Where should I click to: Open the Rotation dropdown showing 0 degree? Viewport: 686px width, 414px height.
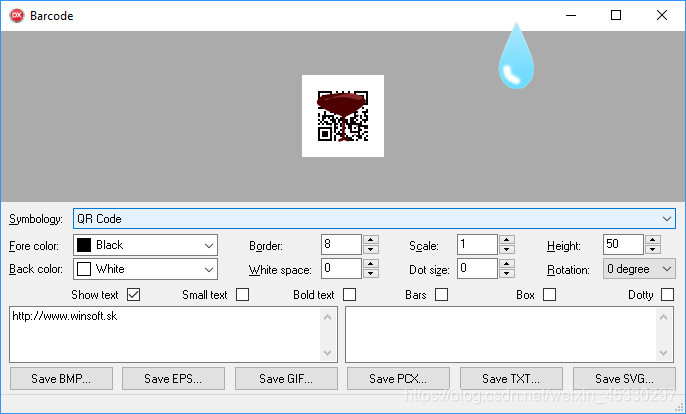639,269
